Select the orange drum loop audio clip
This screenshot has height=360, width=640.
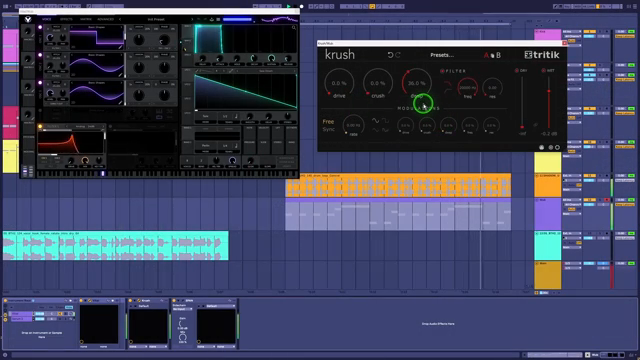point(398,186)
